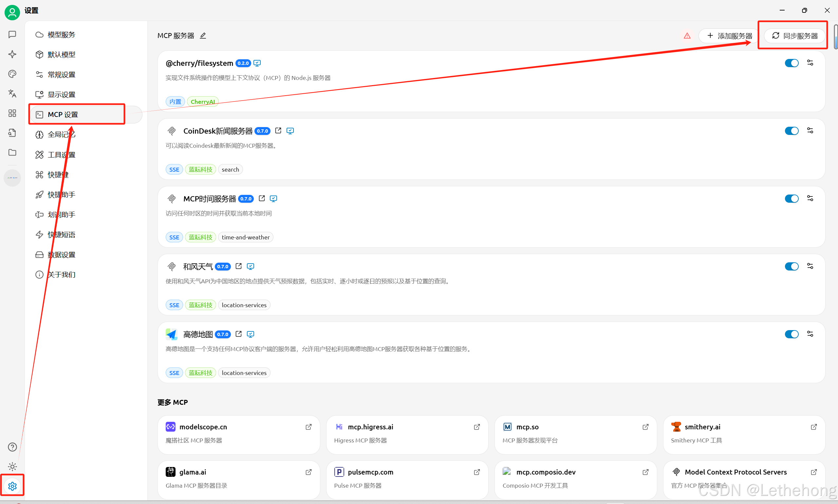Select MCP 设置 menu item
Screen dimensions: 838x504
click(86, 114)
